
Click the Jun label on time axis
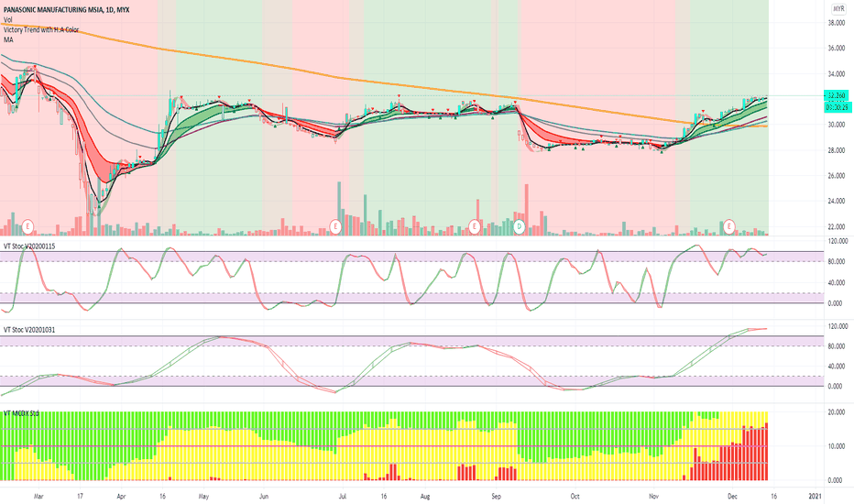[264, 497]
